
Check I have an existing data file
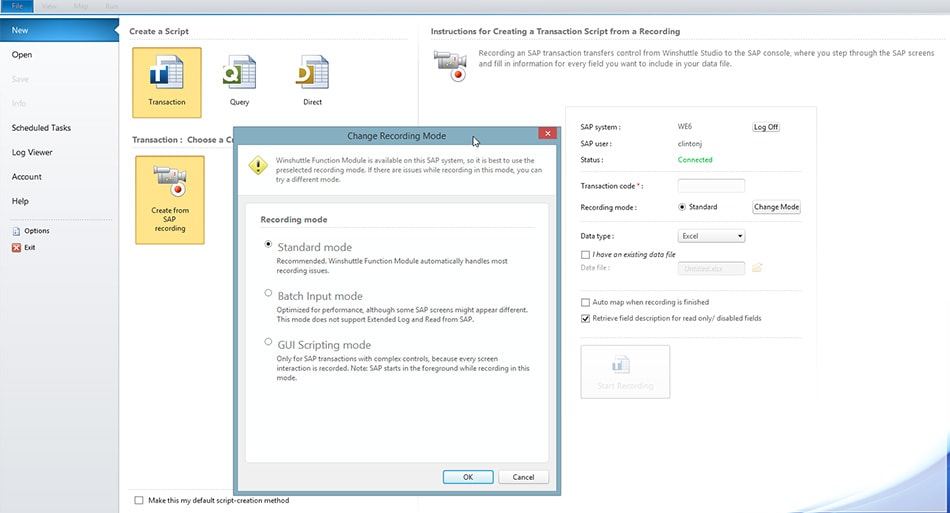[x=585, y=255]
